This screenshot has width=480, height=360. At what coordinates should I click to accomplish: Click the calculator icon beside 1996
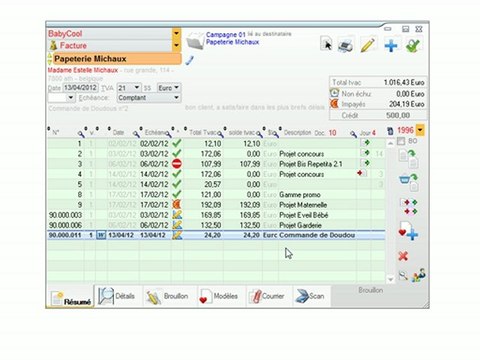click(390, 131)
